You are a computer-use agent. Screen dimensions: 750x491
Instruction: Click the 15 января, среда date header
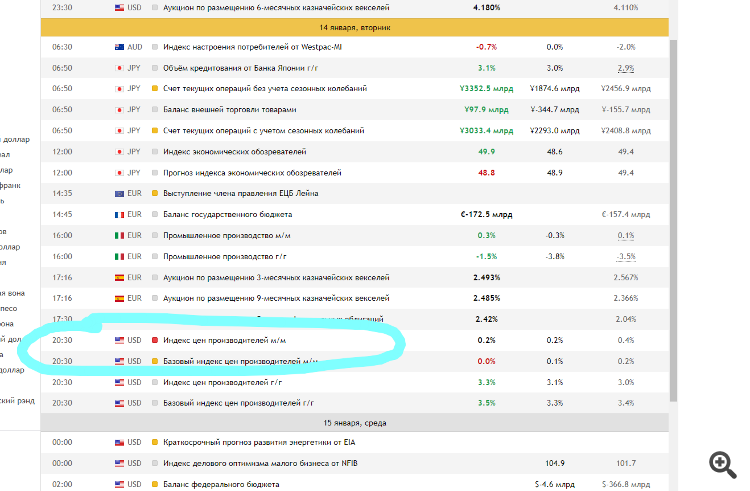354,423
